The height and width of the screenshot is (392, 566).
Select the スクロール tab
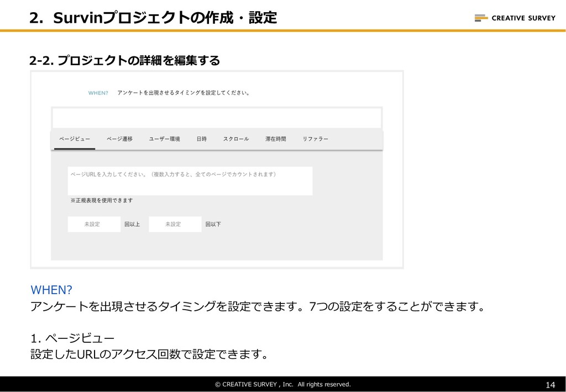[235, 139]
